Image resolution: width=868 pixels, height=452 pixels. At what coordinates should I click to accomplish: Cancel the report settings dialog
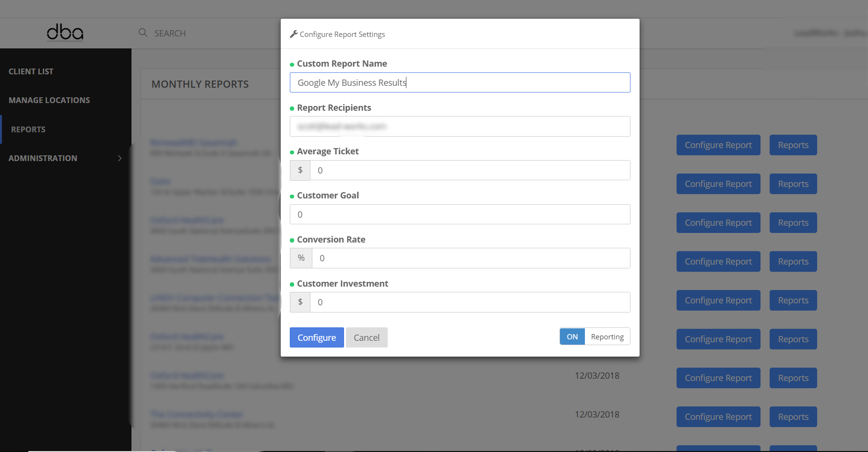pos(366,337)
